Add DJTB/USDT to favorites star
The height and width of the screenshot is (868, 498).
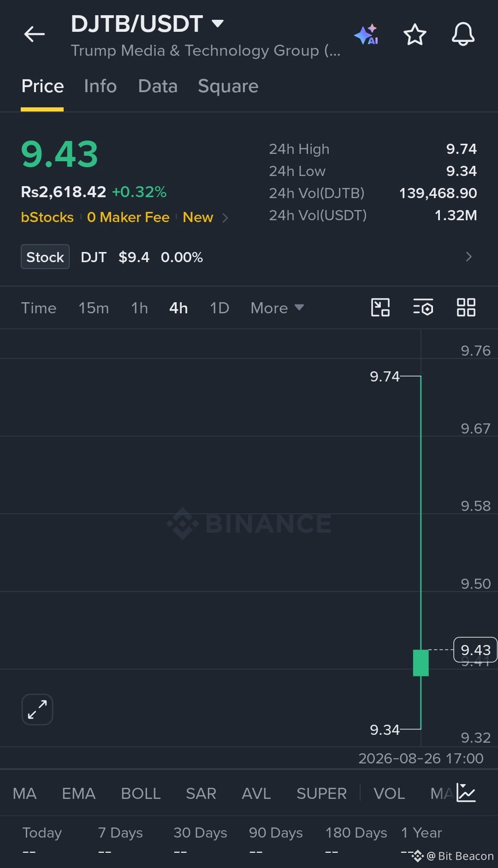(415, 35)
